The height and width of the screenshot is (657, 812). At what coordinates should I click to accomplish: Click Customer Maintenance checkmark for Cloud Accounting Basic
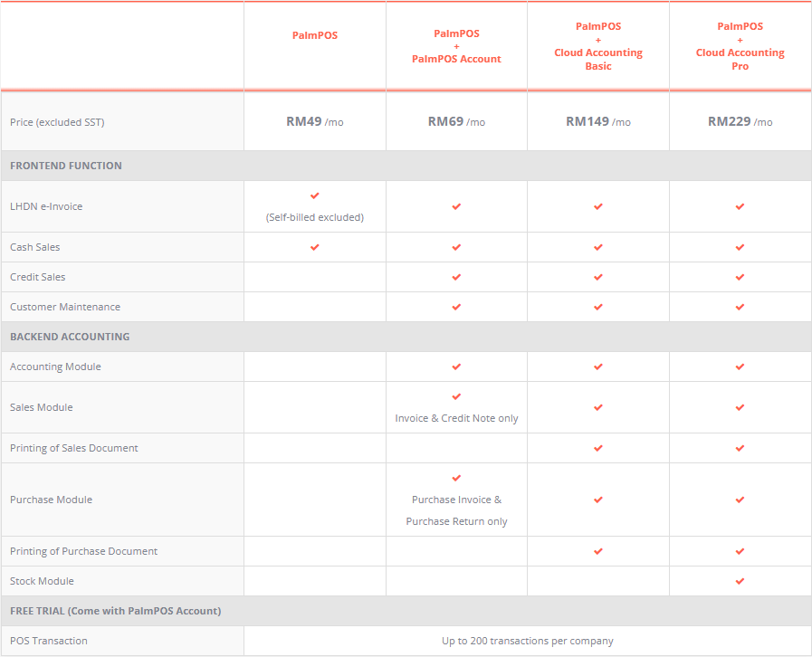coord(598,307)
